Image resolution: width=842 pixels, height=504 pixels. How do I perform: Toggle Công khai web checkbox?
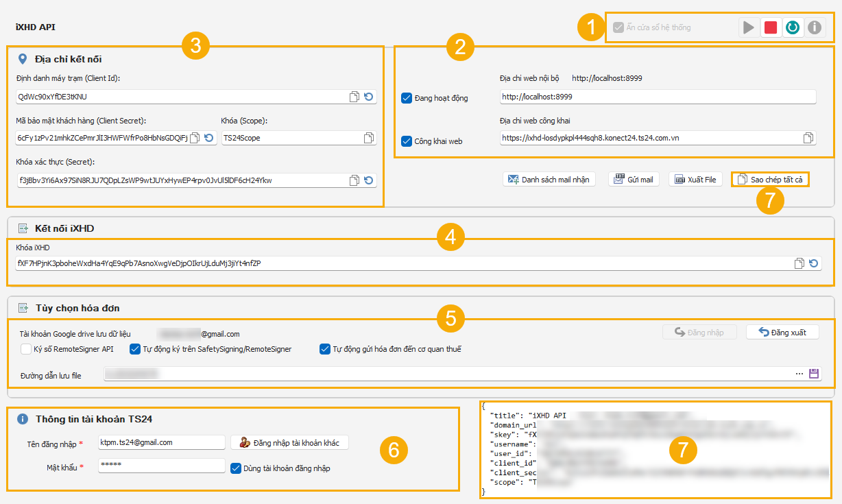point(406,141)
